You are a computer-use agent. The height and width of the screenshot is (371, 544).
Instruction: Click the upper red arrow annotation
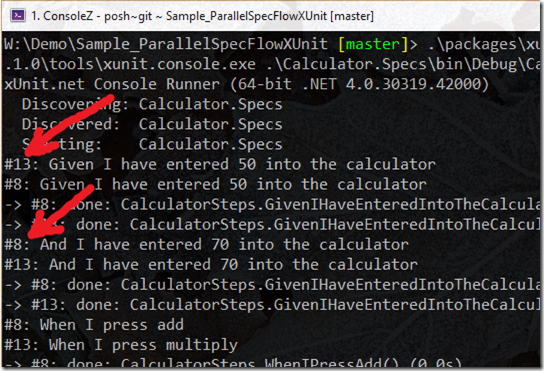68,125
